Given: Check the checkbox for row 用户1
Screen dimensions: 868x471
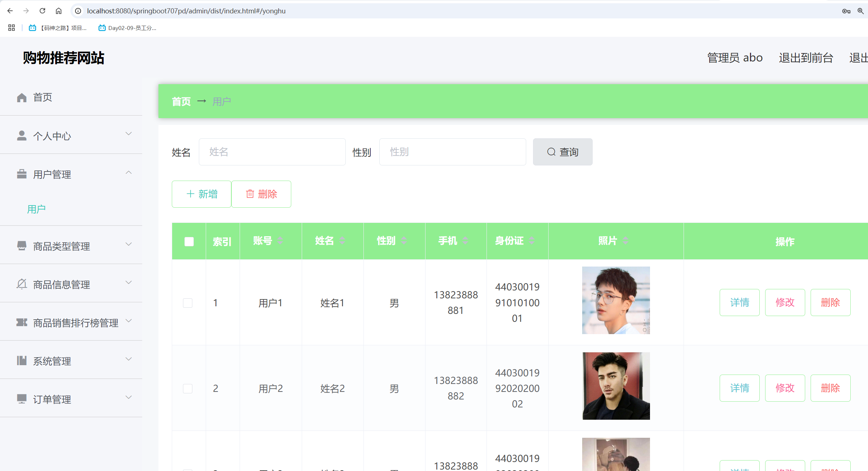Looking at the screenshot, I should point(188,303).
